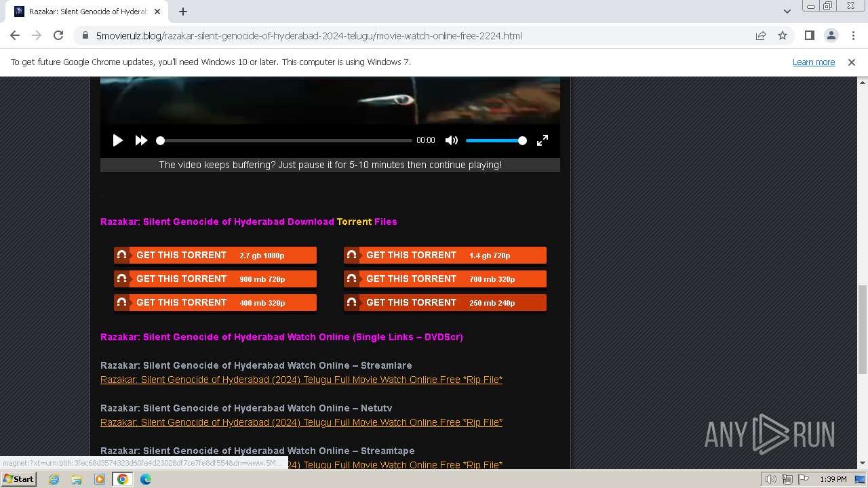Click the page vertical scrollbar thumb
Image resolution: width=868 pixels, height=488 pixels.
(x=863, y=329)
